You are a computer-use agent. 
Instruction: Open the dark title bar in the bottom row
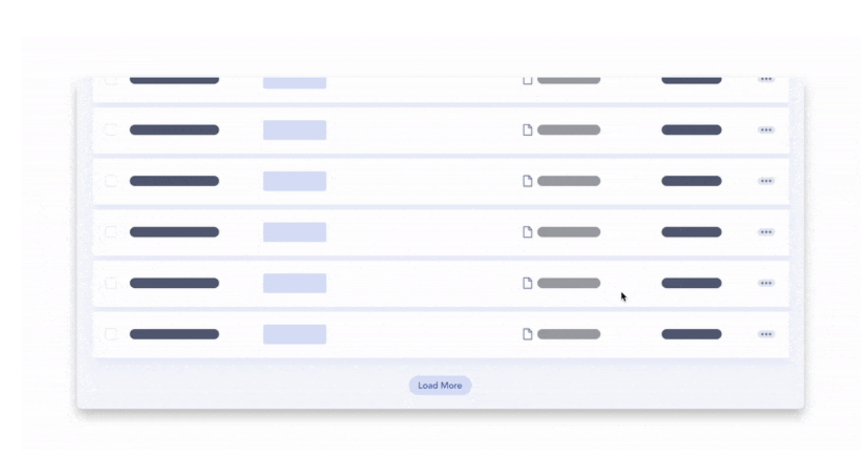tap(174, 334)
